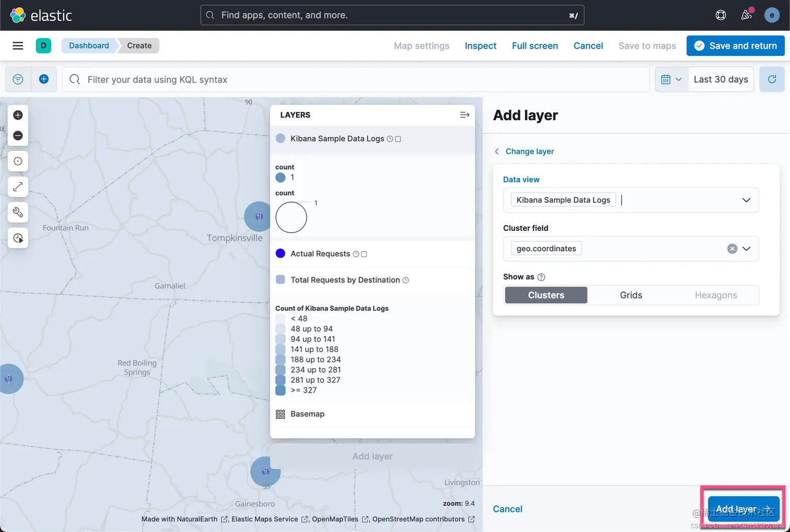Toggle Kibana Sample Data Logs layer box
790x532 pixels.
pos(398,139)
